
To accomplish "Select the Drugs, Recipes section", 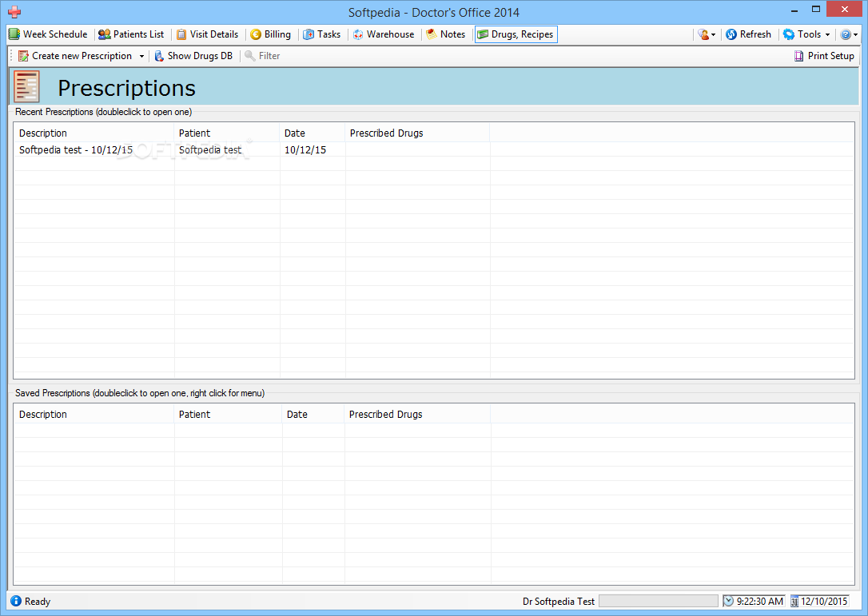I will (516, 34).
